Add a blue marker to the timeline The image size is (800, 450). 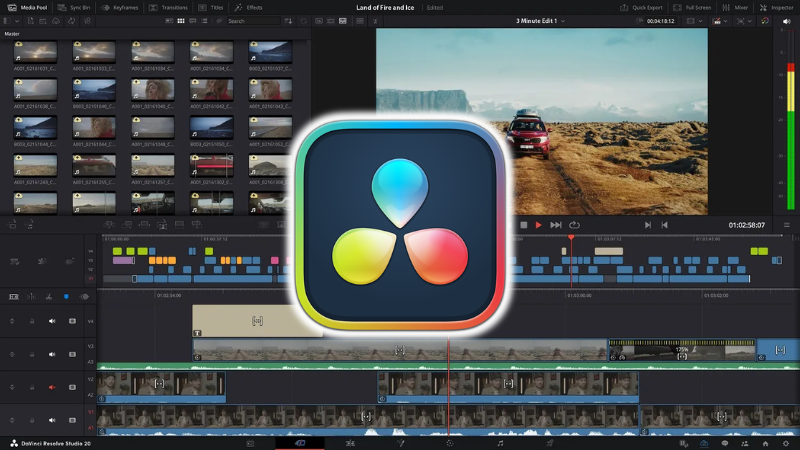(66, 297)
